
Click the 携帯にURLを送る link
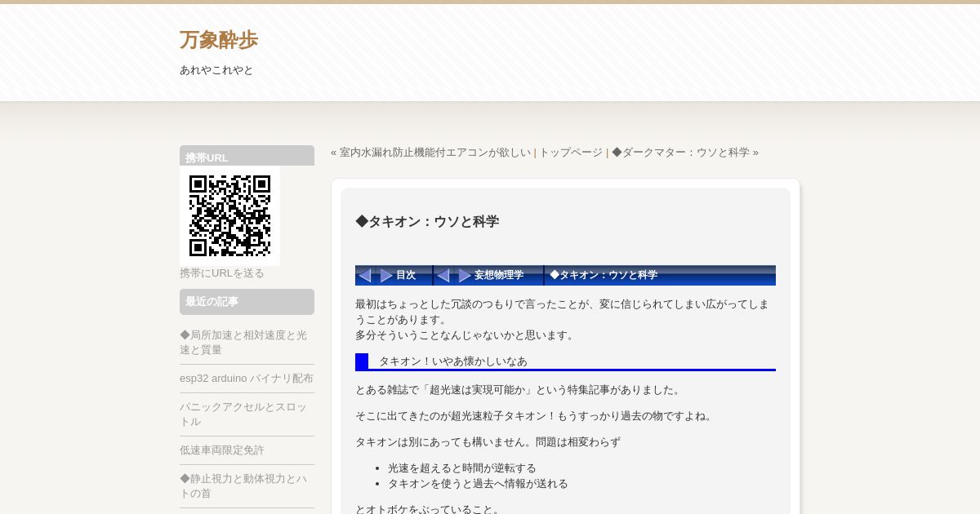(222, 273)
